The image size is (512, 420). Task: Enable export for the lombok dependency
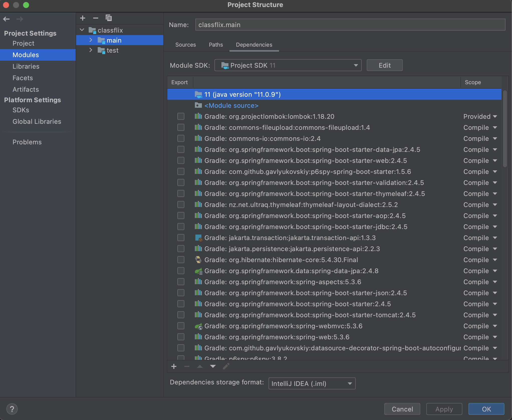[181, 116]
